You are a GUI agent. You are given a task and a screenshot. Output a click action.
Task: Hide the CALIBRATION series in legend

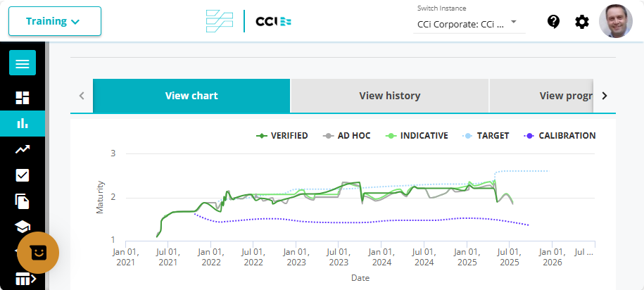560,136
